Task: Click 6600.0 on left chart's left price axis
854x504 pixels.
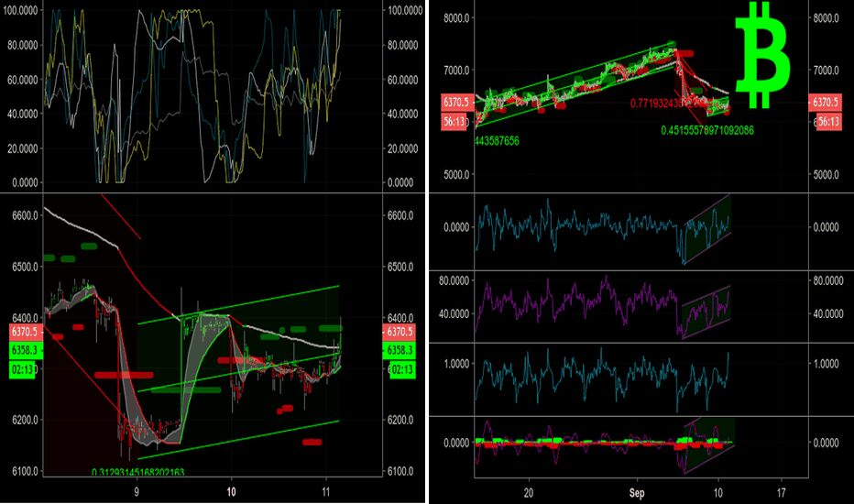Action: click(x=25, y=215)
